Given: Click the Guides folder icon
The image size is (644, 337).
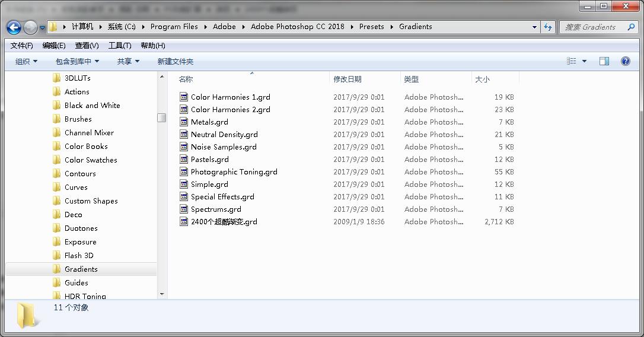Looking at the screenshot, I should (57, 283).
